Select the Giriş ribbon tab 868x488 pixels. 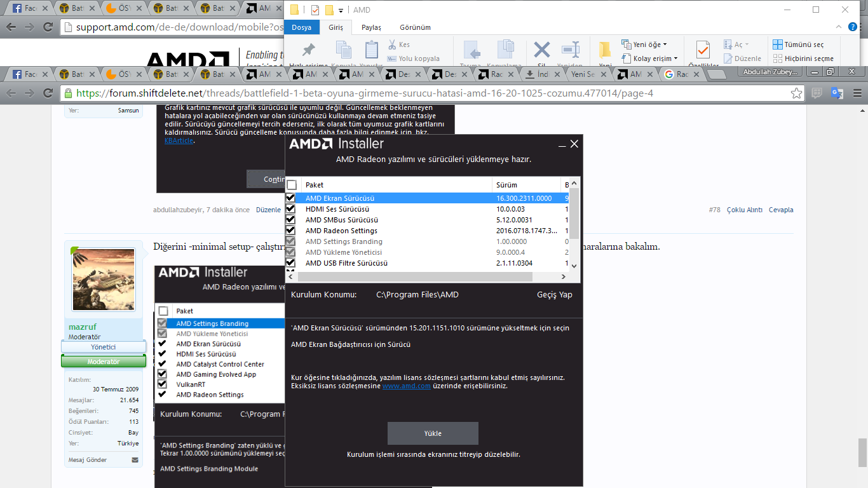coord(336,27)
